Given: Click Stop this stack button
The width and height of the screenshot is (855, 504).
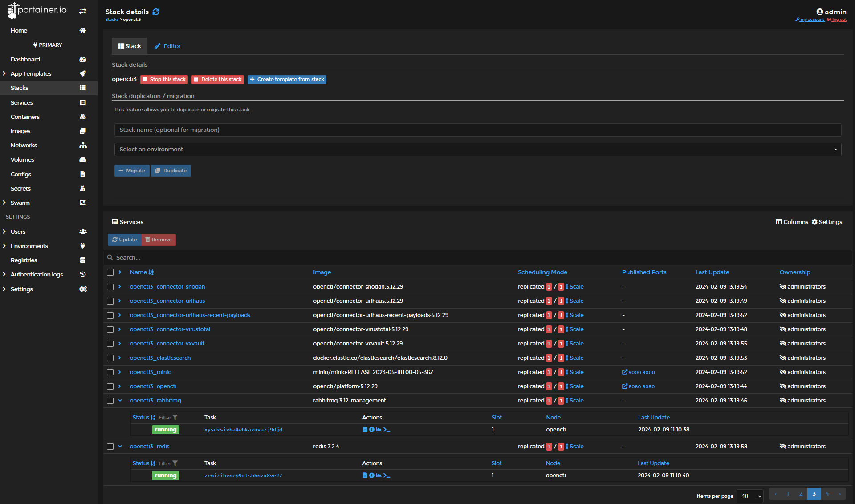Looking at the screenshot, I should [164, 79].
